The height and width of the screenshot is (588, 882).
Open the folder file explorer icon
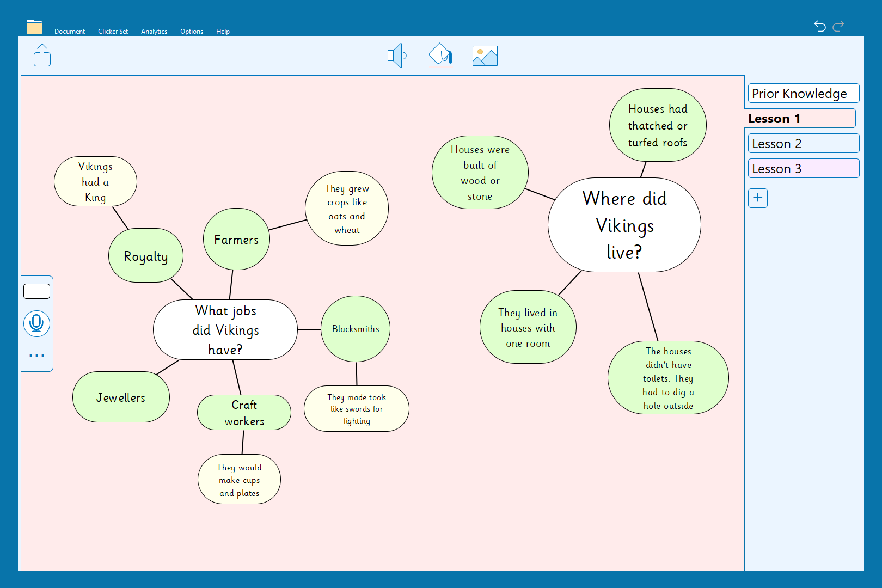(34, 27)
